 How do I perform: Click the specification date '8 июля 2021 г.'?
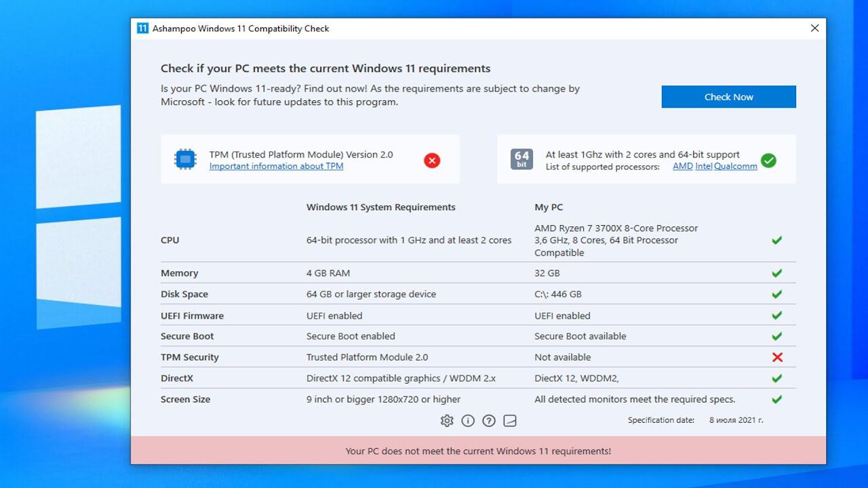pos(736,420)
